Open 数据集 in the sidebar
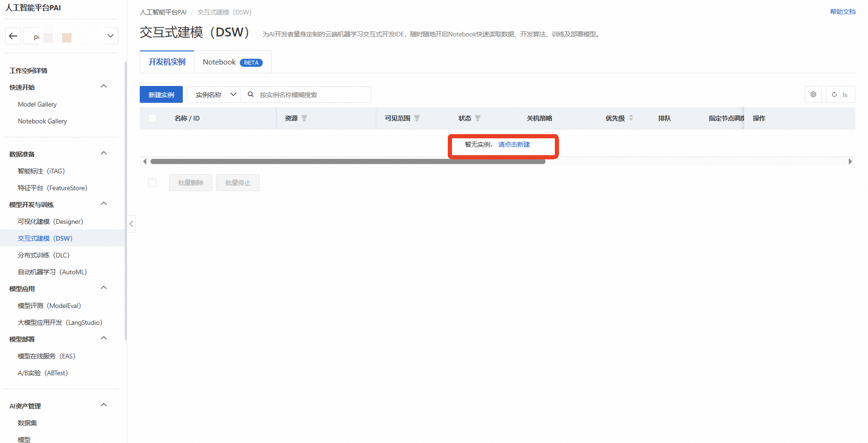 [27, 423]
